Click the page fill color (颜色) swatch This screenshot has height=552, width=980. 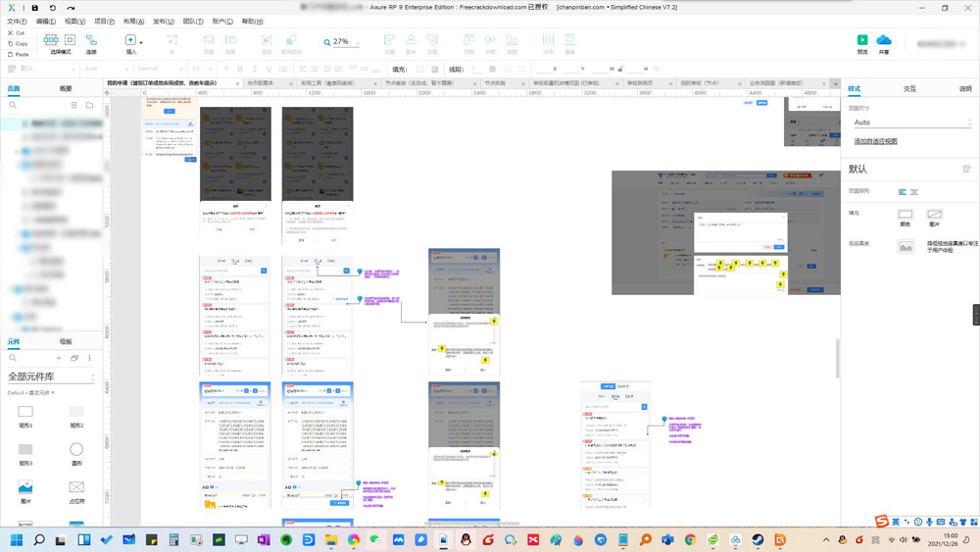point(905,214)
